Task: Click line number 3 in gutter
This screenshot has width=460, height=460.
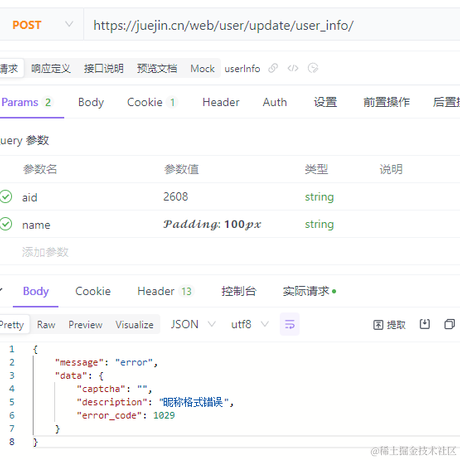Action: (12, 376)
